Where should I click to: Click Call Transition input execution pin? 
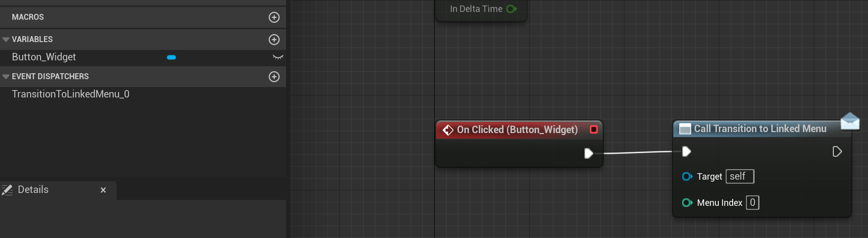687,151
